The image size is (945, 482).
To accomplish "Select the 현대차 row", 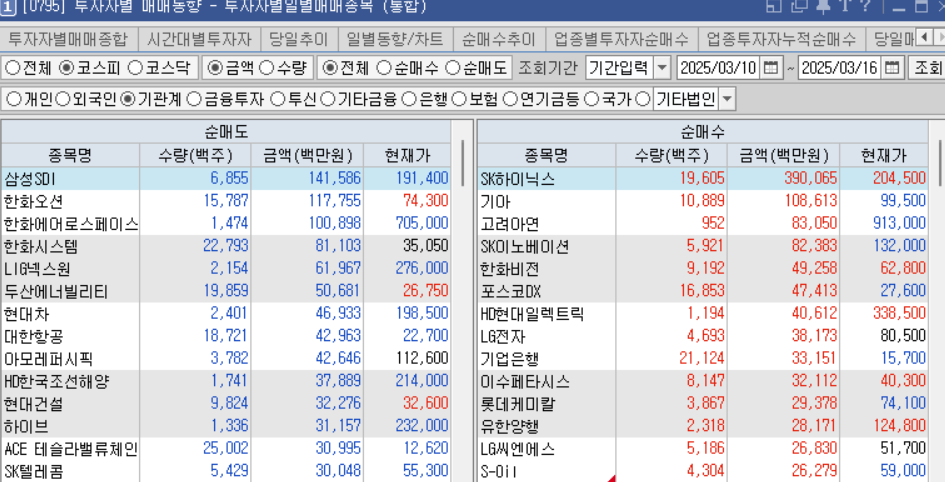I will (x=225, y=314).
